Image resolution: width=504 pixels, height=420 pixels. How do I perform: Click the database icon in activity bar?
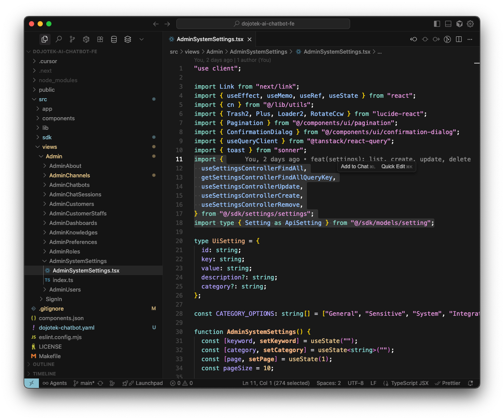(x=114, y=39)
